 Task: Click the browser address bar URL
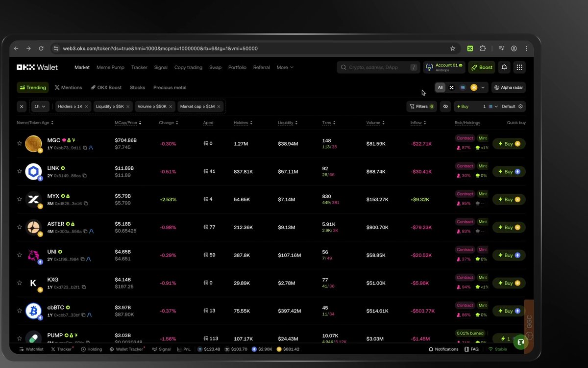pyautogui.click(x=160, y=49)
